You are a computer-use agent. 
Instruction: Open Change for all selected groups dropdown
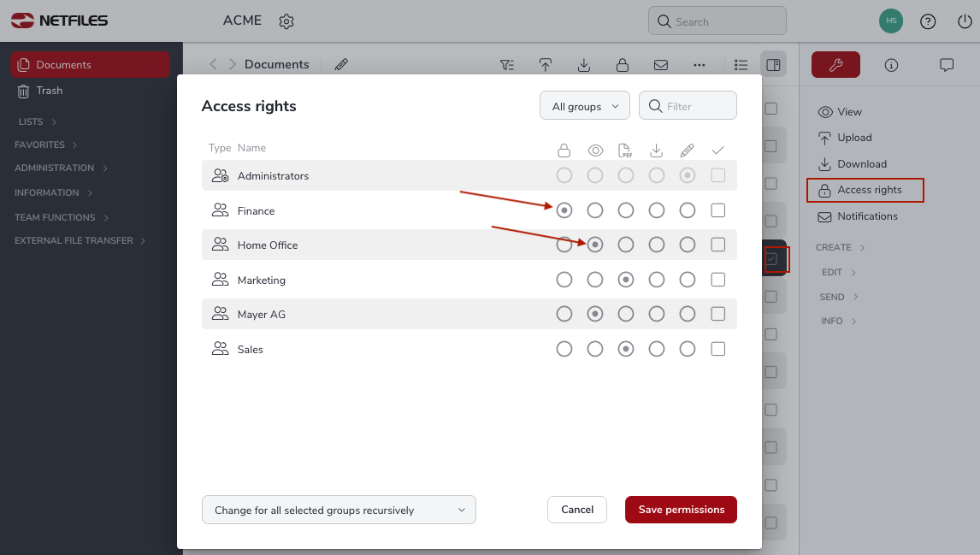tap(339, 510)
